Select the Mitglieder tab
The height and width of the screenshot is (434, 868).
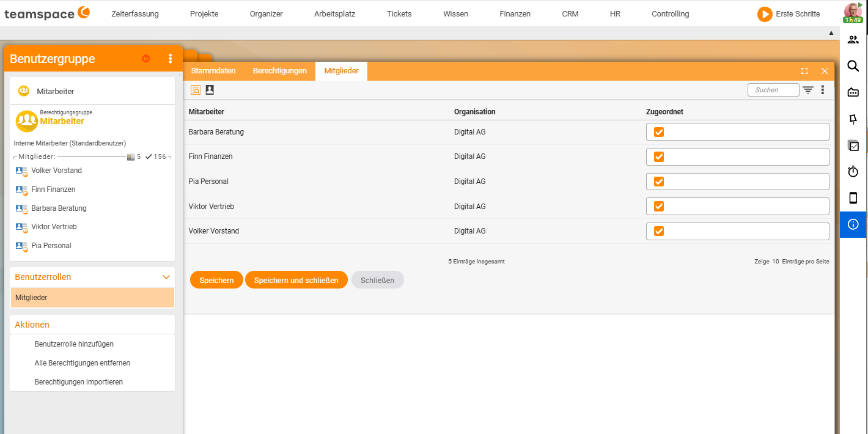(x=341, y=71)
